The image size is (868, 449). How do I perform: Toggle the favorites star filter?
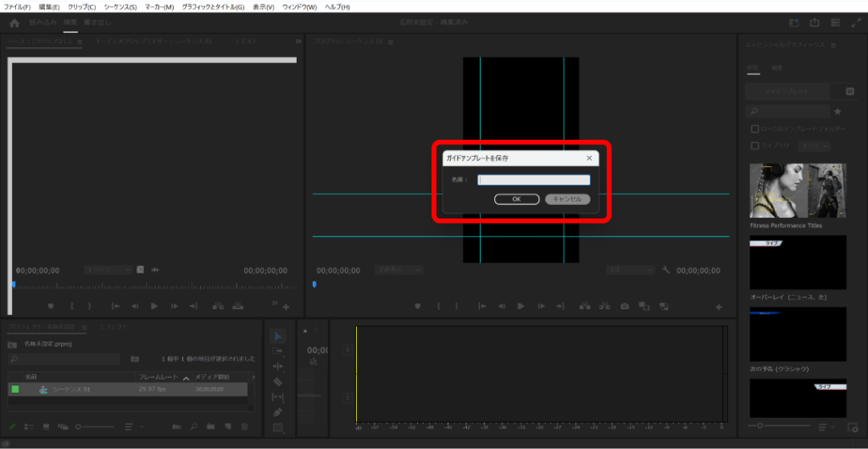click(x=837, y=111)
